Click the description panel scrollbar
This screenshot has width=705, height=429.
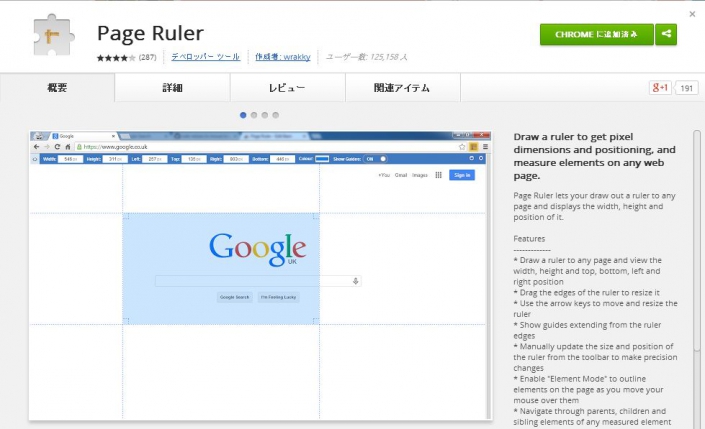pyautogui.click(x=696, y=241)
